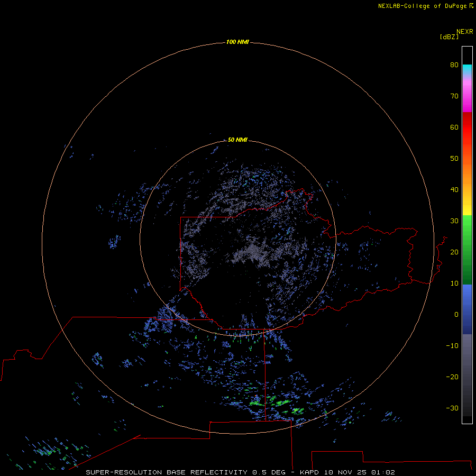Click the blue section of color bar
This screenshot has height=476, width=476.
[x=467, y=309]
